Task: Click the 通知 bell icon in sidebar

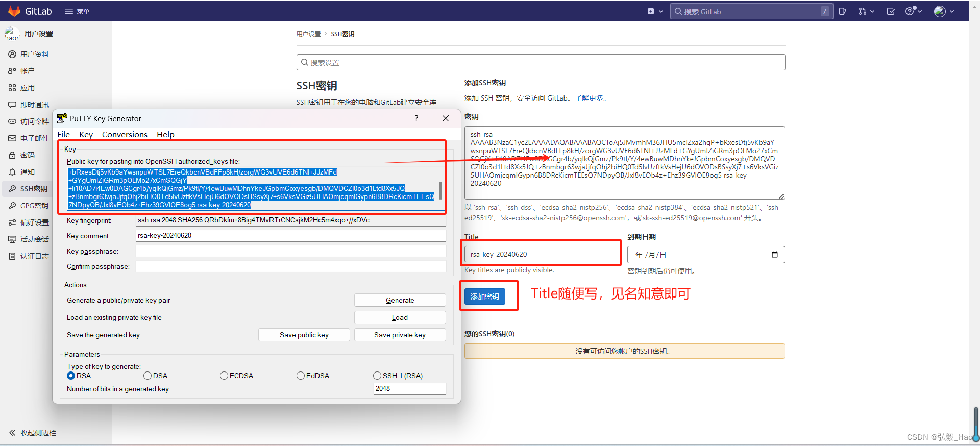Action: pos(12,172)
